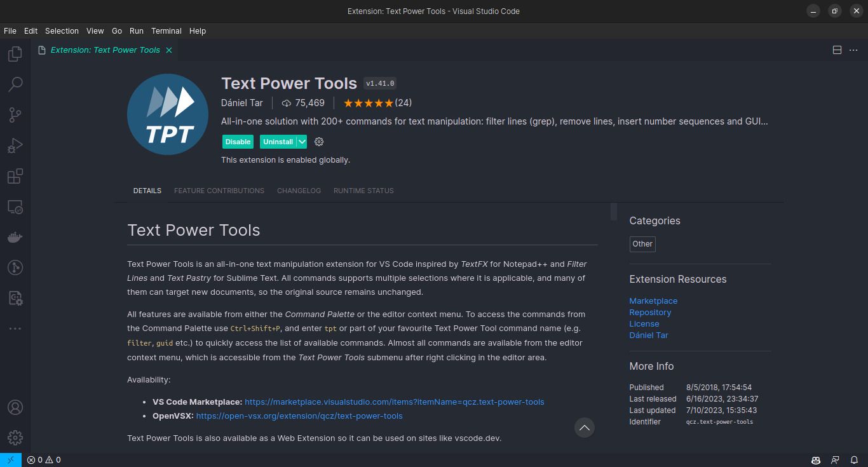The width and height of the screenshot is (868, 467).
Task: Open the Accounts icon in the activity bar
Action: point(15,407)
